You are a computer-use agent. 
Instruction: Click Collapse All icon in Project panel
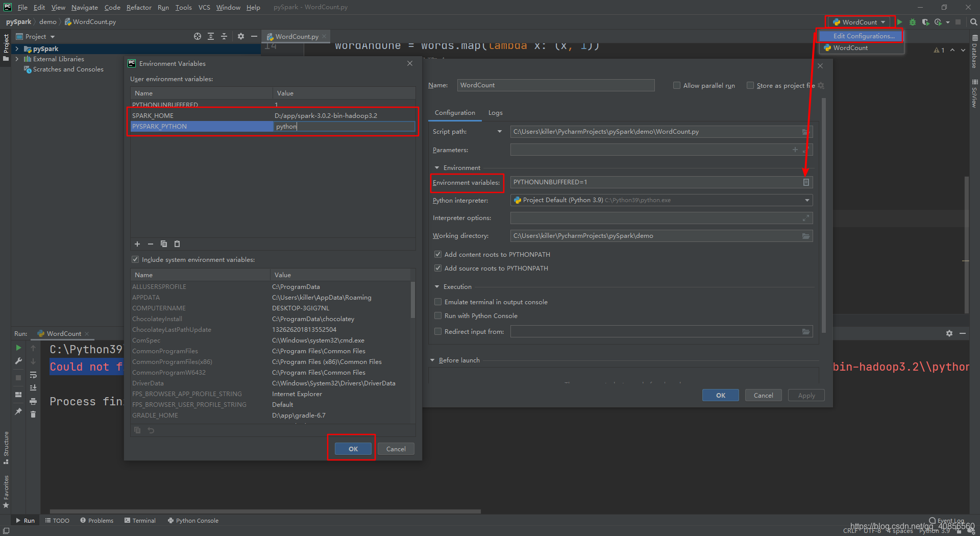click(x=224, y=36)
